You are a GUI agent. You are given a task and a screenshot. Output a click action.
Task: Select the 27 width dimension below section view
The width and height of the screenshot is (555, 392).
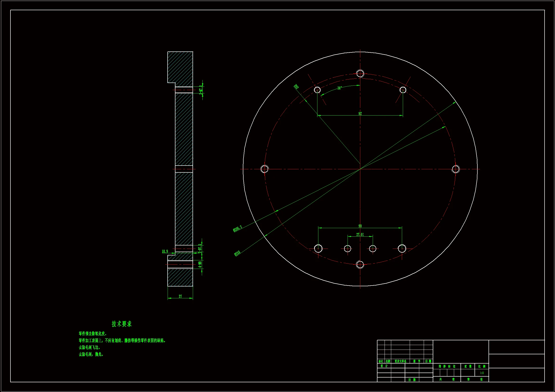(180, 296)
